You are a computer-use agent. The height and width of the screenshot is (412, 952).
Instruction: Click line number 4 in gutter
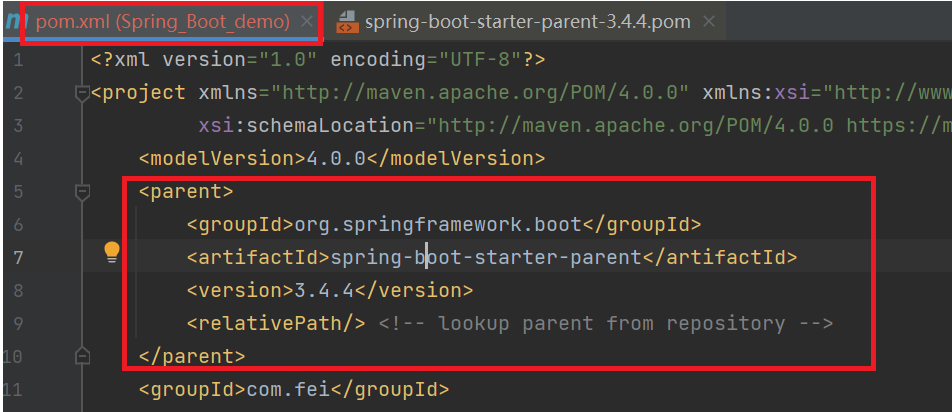(x=17, y=159)
